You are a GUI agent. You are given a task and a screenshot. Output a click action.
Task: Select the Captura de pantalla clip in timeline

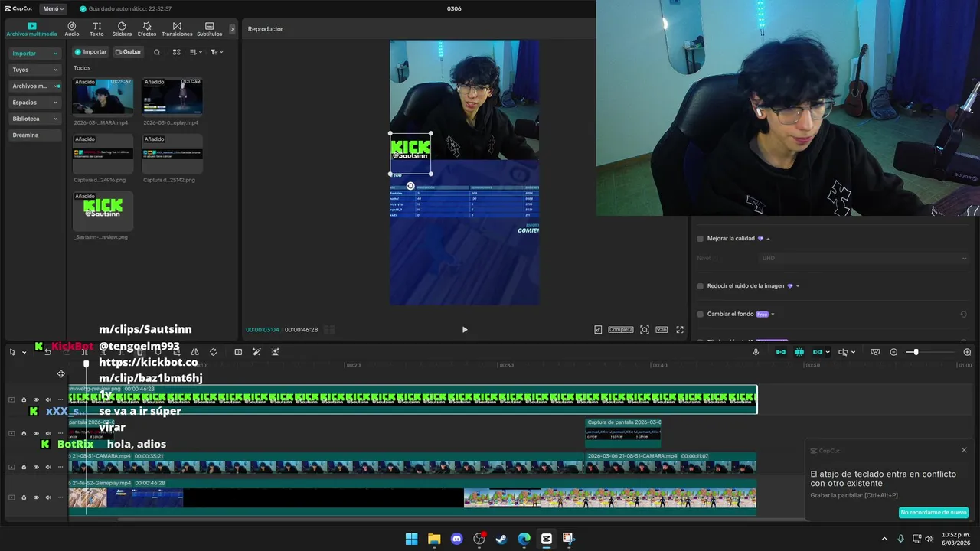click(623, 433)
